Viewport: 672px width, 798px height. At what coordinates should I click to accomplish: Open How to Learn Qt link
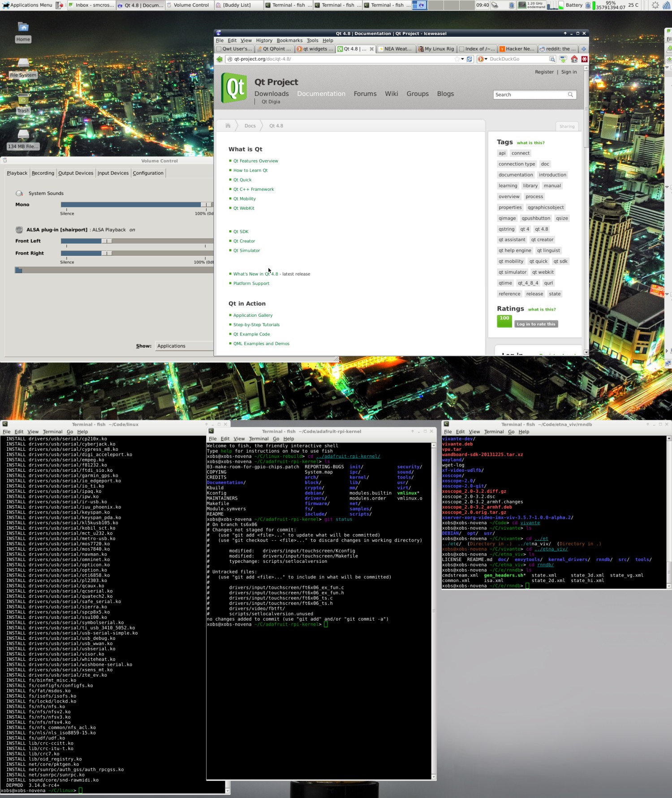[x=250, y=170]
